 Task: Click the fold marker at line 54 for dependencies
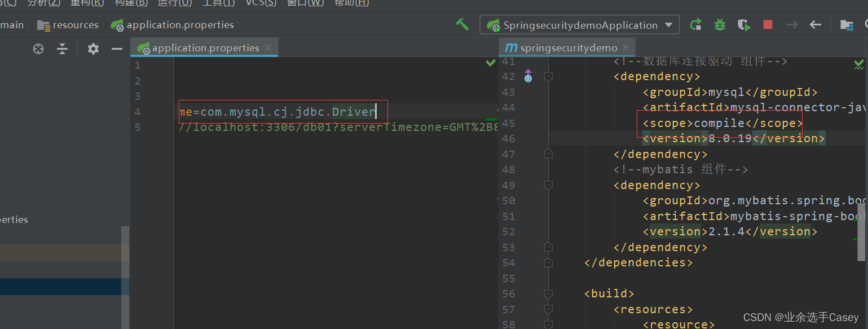click(x=548, y=262)
